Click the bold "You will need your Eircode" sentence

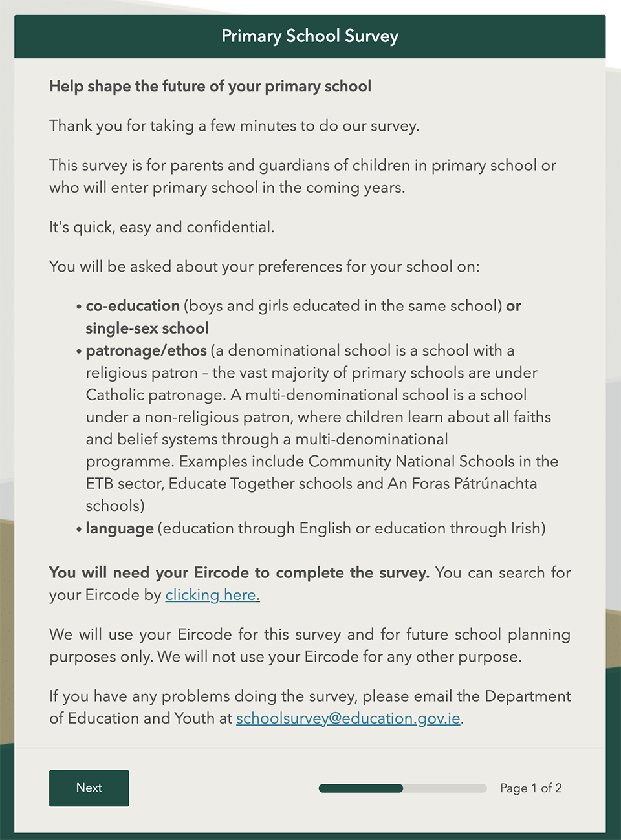(239, 573)
